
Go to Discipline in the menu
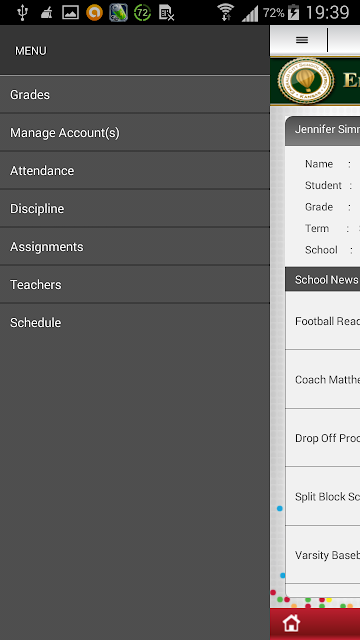click(135, 208)
